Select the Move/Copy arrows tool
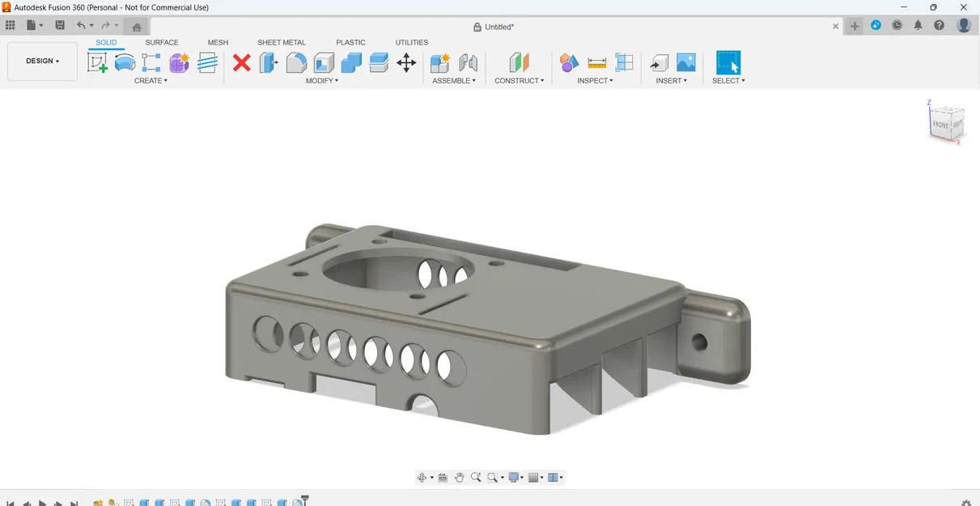Viewport: 980px width, 506px height. [x=406, y=62]
